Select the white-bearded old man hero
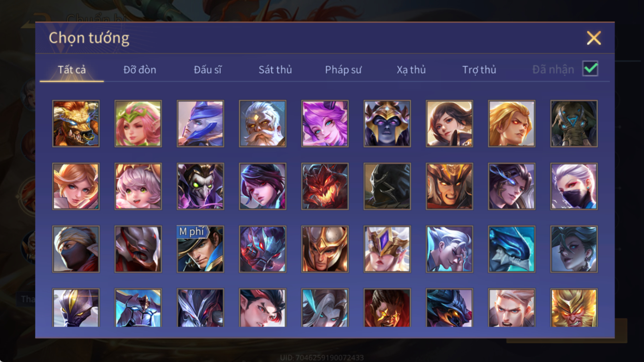Viewport: 644px width, 362px height. (262, 124)
